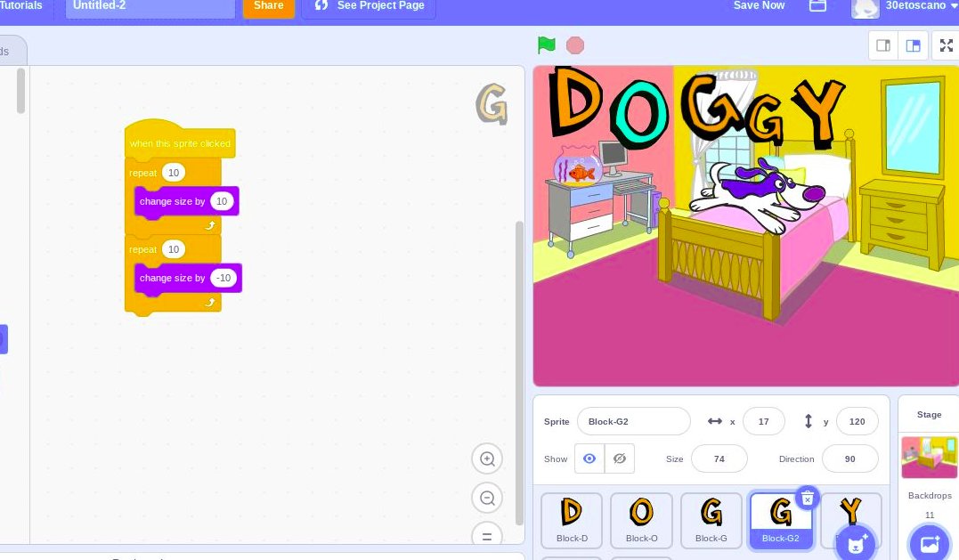Click the when this sprite clicked block
Image resolution: width=959 pixels, height=560 pixels.
180,143
